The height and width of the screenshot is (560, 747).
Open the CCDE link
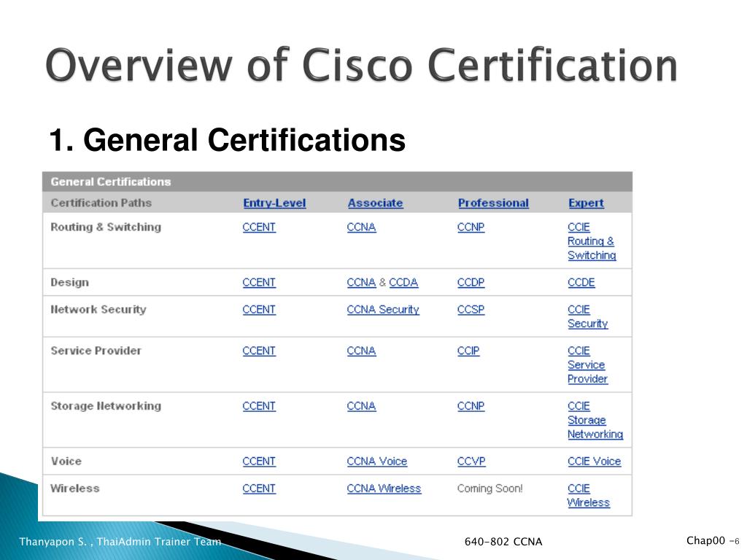coord(581,282)
